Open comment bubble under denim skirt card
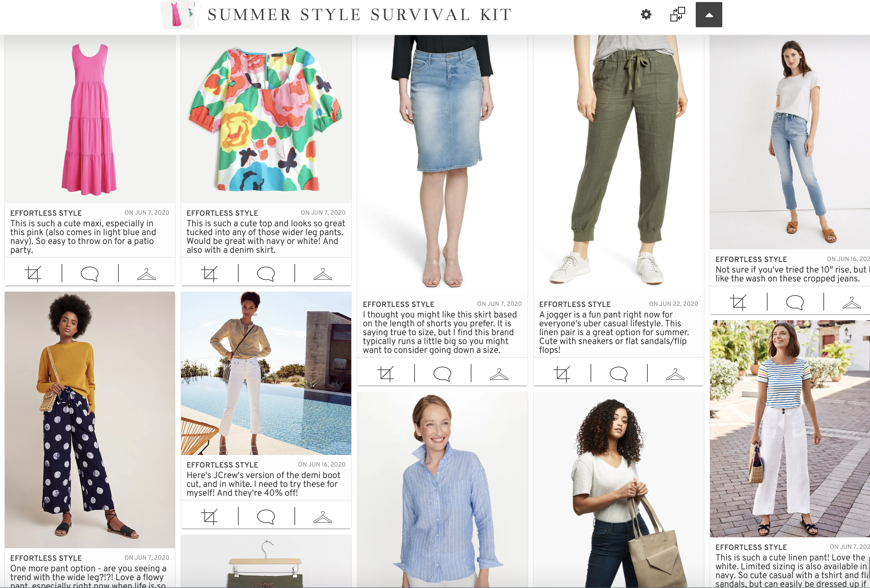Image resolution: width=870 pixels, height=588 pixels. tap(442, 374)
